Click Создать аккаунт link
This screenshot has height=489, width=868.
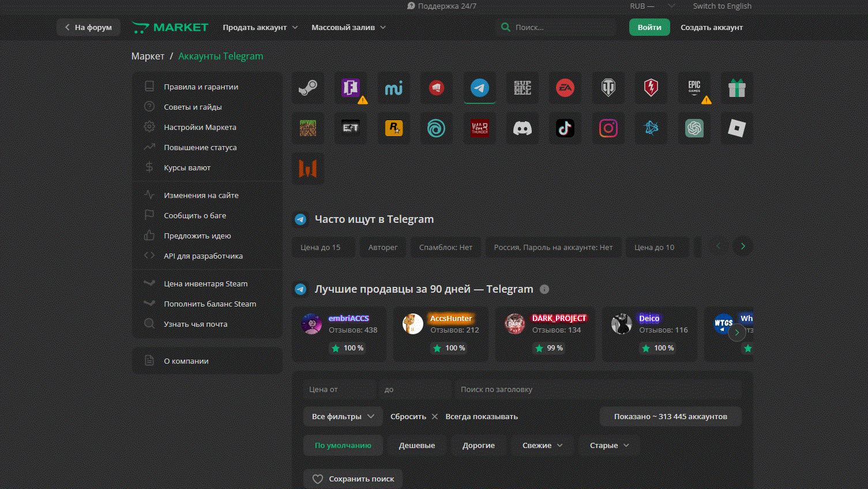[x=712, y=27]
